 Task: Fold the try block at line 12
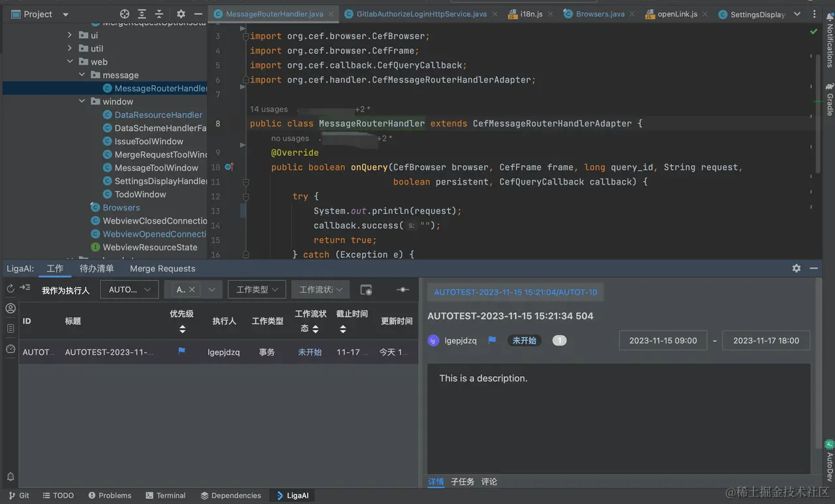click(246, 196)
